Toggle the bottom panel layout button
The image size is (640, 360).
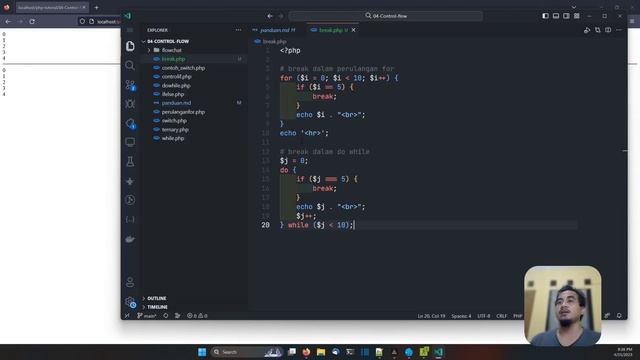pos(556,16)
